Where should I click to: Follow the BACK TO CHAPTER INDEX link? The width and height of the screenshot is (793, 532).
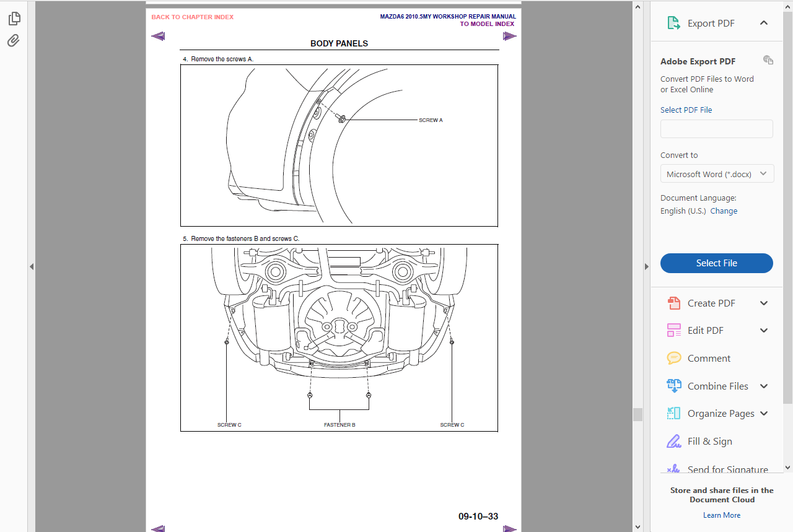coord(193,17)
